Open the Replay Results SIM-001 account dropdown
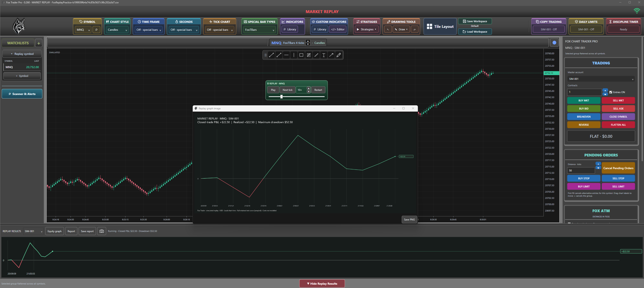Image resolution: width=644 pixels, height=288 pixels. pyautogui.click(x=33, y=231)
